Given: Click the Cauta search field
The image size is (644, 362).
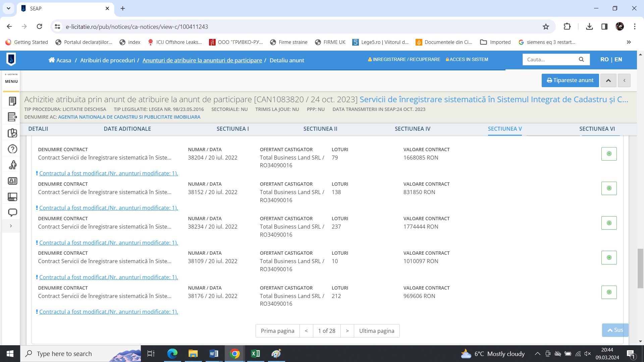Looking at the screenshot, I should coord(550,59).
